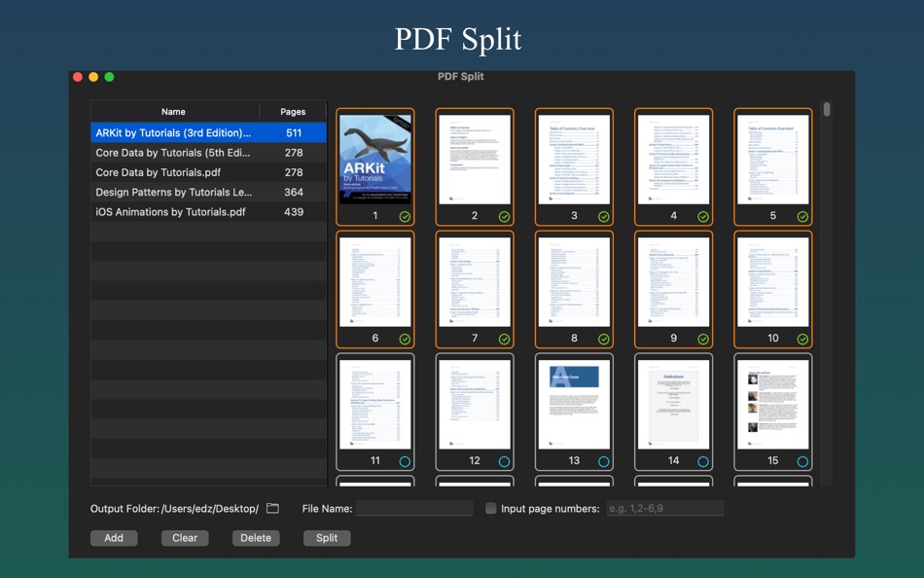This screenshot has width=924, height=578.
Task: Click the authors page 15 thumbnail
Action: (x=773, y=405)
